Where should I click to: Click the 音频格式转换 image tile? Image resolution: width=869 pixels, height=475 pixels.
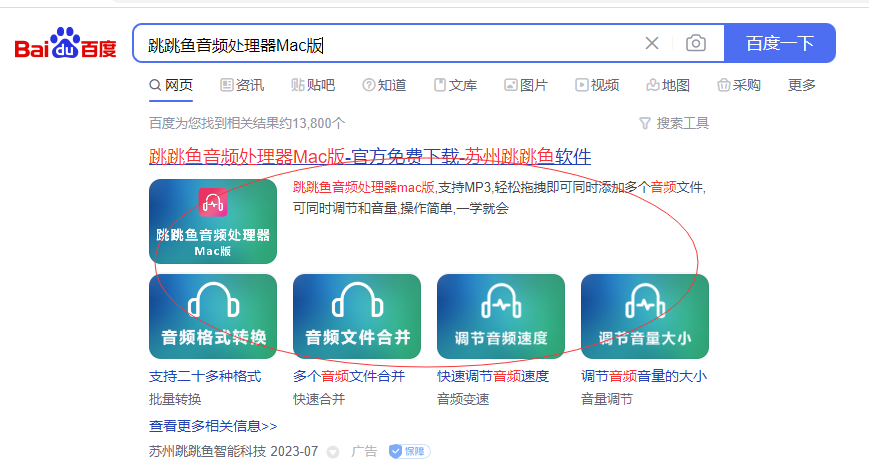(x=213, y=316)
